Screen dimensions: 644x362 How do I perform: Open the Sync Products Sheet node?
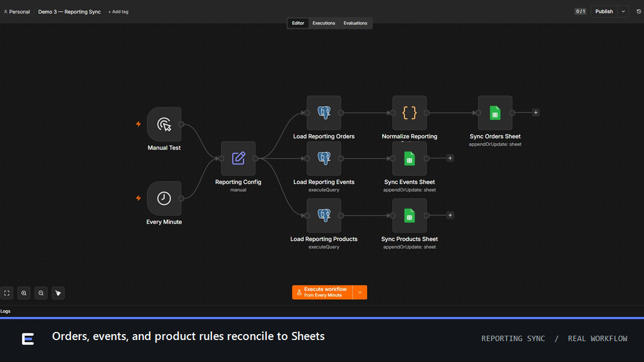409,216
